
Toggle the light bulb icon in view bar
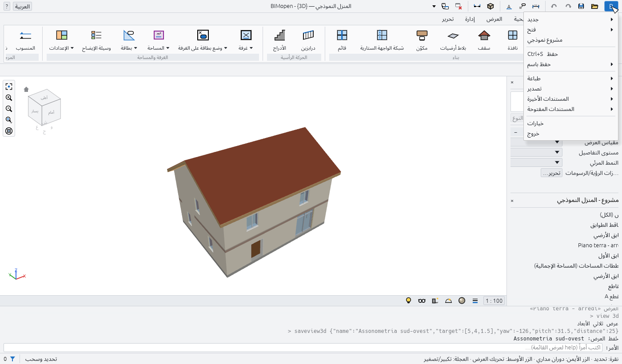click(409, 301)
